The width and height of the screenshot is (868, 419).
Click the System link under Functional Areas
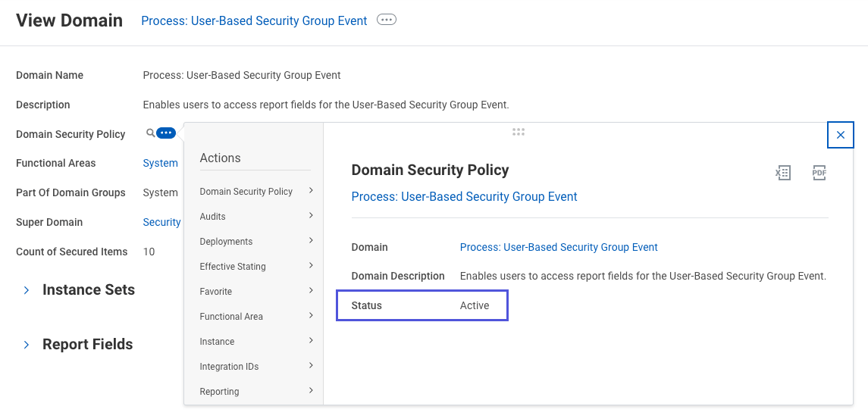(160, 163)
